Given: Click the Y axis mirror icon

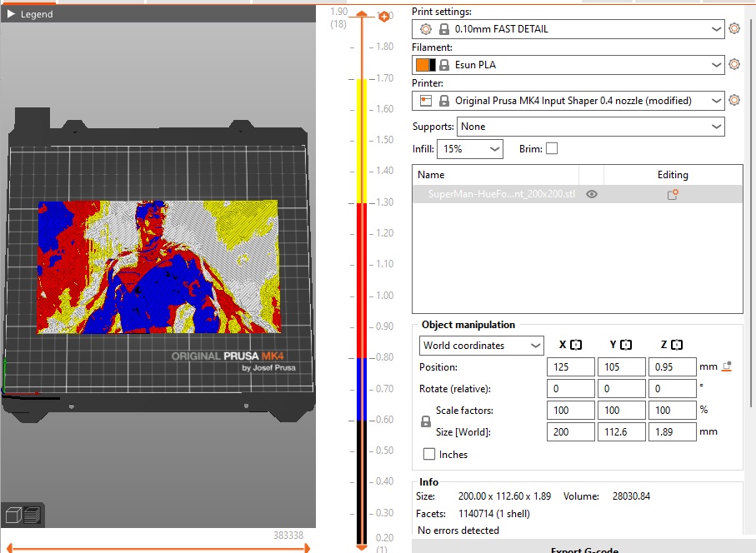Looking at the screenshot, I should 626,345.
